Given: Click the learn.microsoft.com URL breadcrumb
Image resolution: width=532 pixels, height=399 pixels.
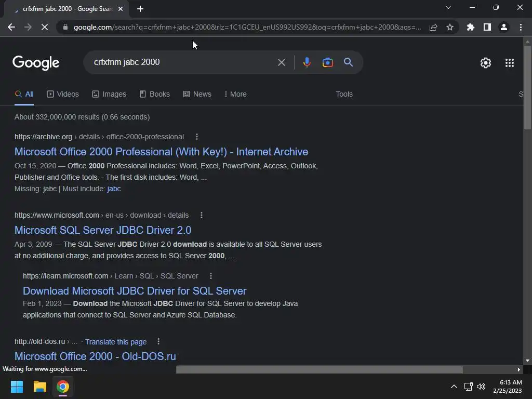Looking at the screenshot, I should point(110,276).
